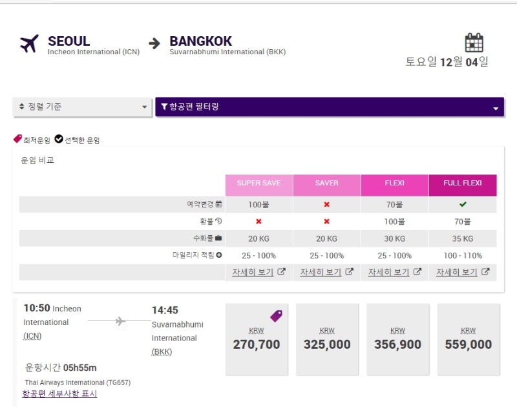Click the 100불 cell in FLEXI 환불 row

click(x=395, y=222)
